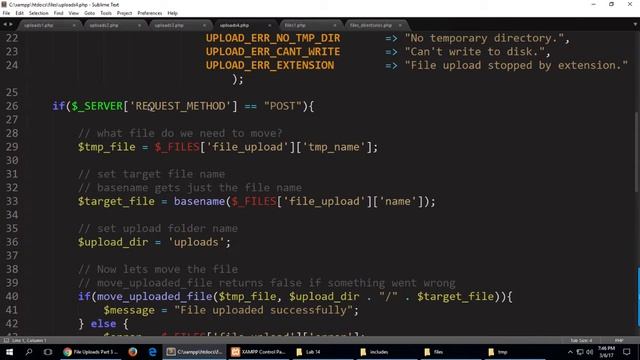Click the volume tray icon

[x=589, y=352]
